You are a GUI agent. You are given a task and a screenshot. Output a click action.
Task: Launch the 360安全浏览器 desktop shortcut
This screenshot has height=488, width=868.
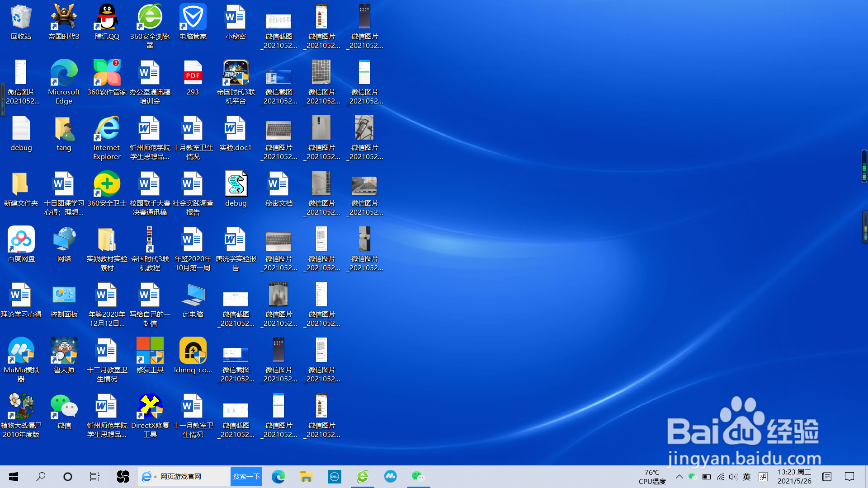(150, 26)
